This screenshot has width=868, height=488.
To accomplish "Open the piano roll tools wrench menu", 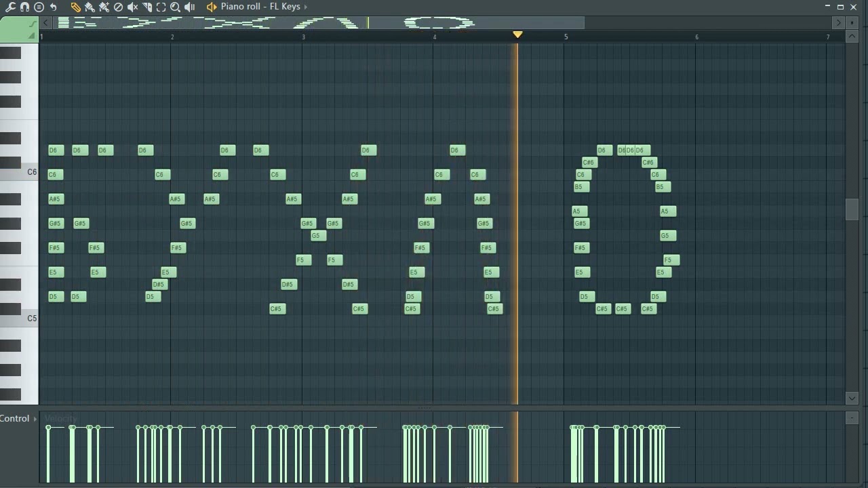I will pos(10,7).
